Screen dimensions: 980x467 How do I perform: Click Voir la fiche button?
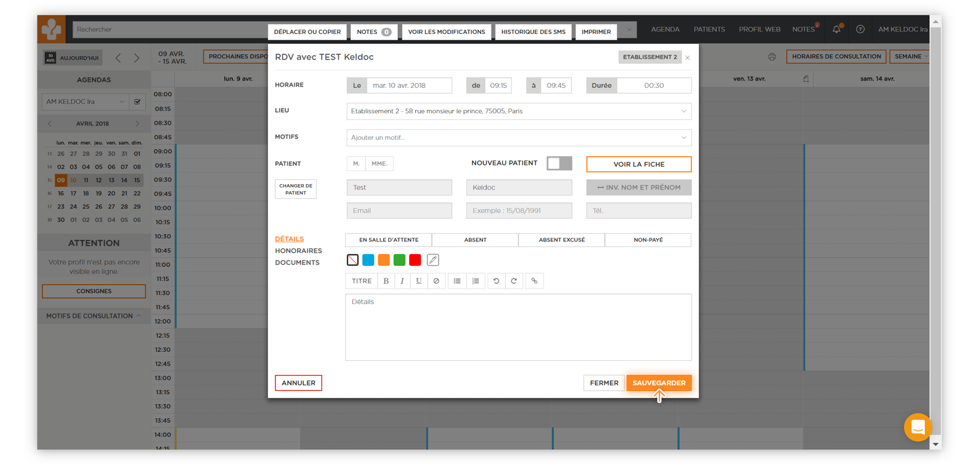[x=638, y=164]
